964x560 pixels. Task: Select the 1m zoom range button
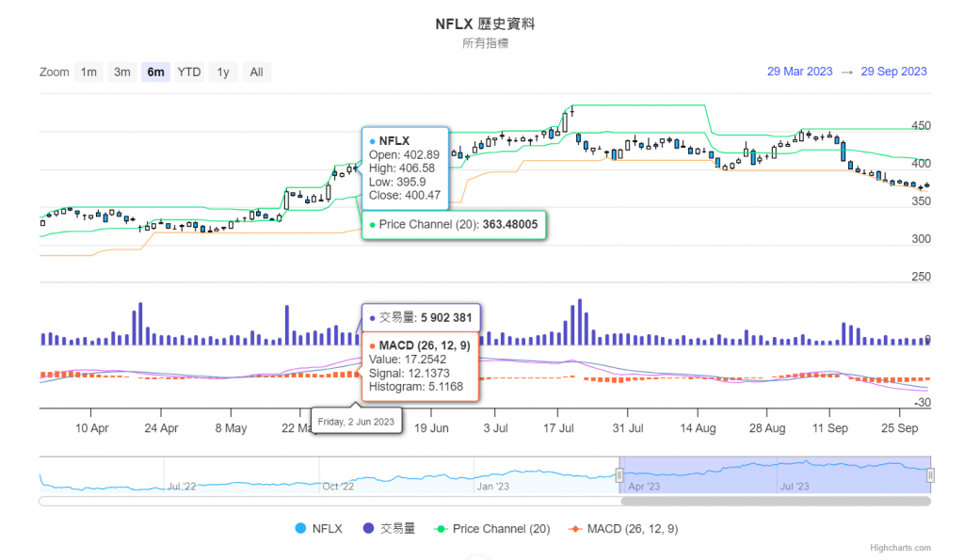[88, 72]
